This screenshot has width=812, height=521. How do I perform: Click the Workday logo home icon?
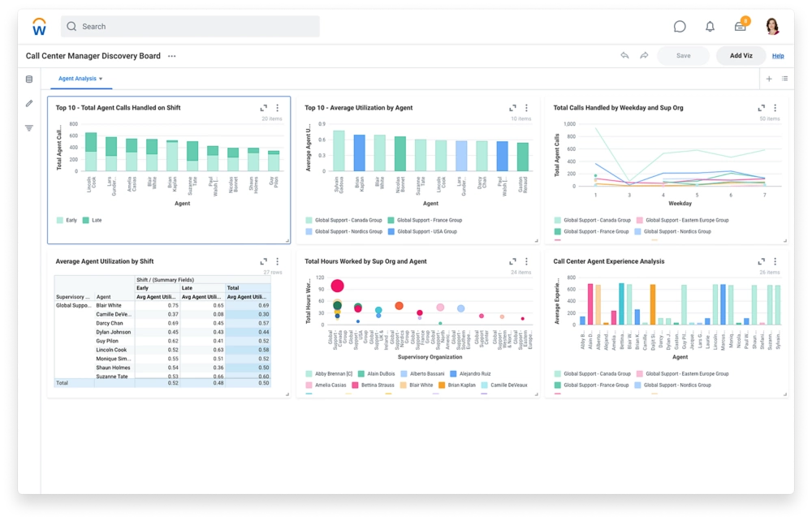tap(40, 27)
